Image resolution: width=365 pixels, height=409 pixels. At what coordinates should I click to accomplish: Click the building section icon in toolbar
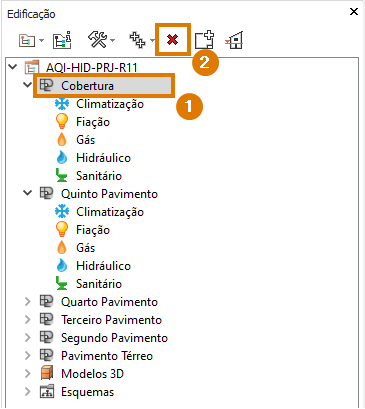click(x=234, y=40)
